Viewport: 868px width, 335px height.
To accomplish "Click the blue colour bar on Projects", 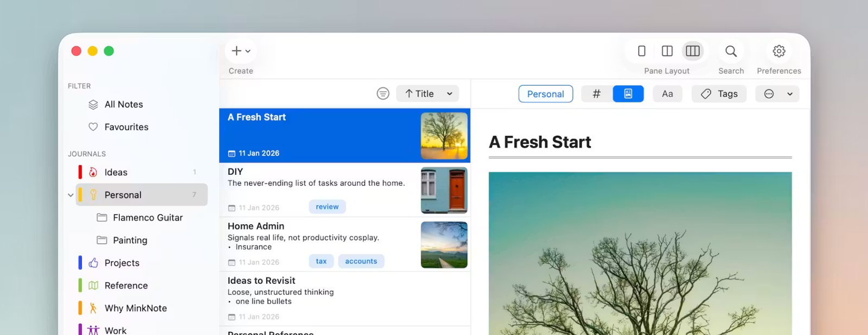I will (x=80, y=263).
